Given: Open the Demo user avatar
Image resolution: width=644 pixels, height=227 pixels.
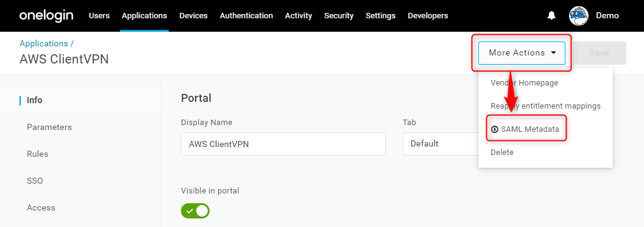Looking at the screenshot, I should pos(579,16).
